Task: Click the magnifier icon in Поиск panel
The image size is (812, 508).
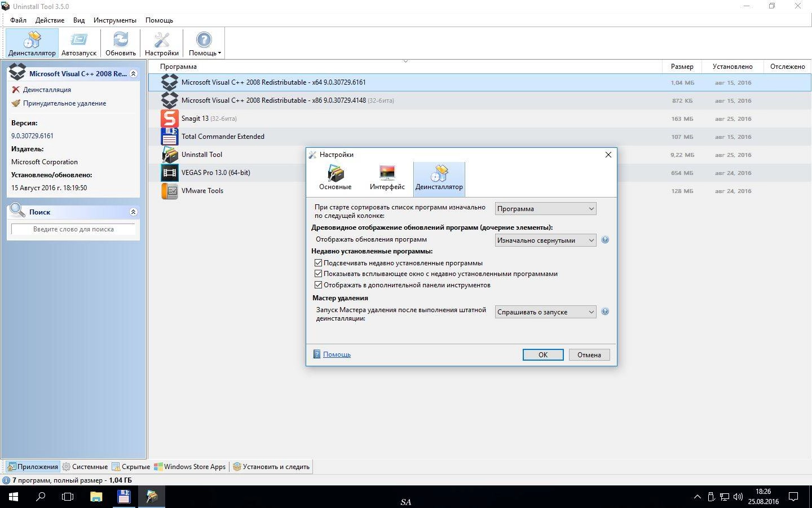Action: tap(17, 211)
